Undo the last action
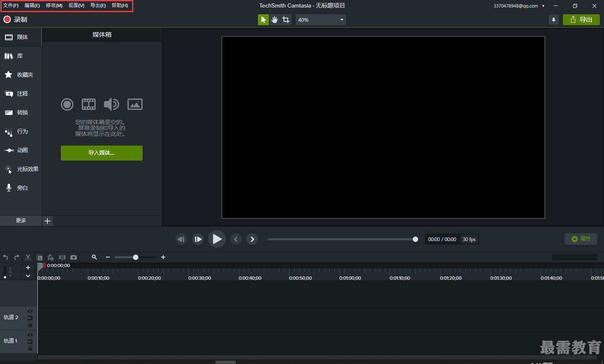Image resolution: width=604 pixels, height=364 pixels. (x=5, y=257)
